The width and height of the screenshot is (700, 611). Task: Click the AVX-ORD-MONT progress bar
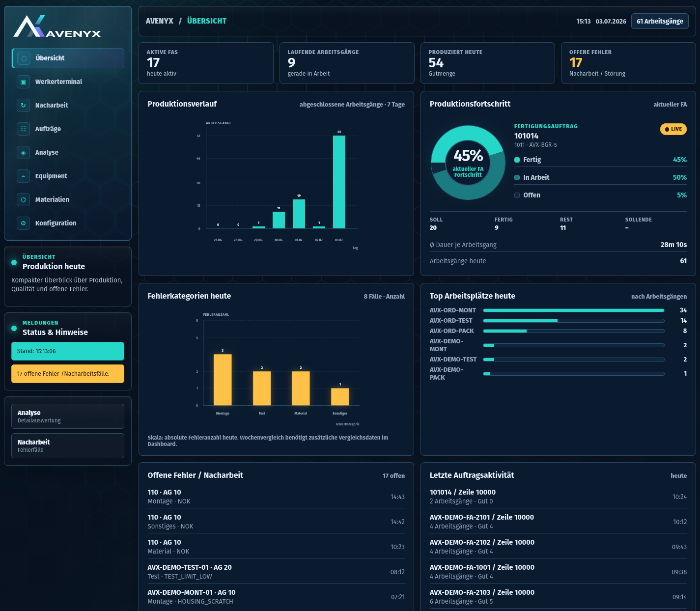(574, 310)
